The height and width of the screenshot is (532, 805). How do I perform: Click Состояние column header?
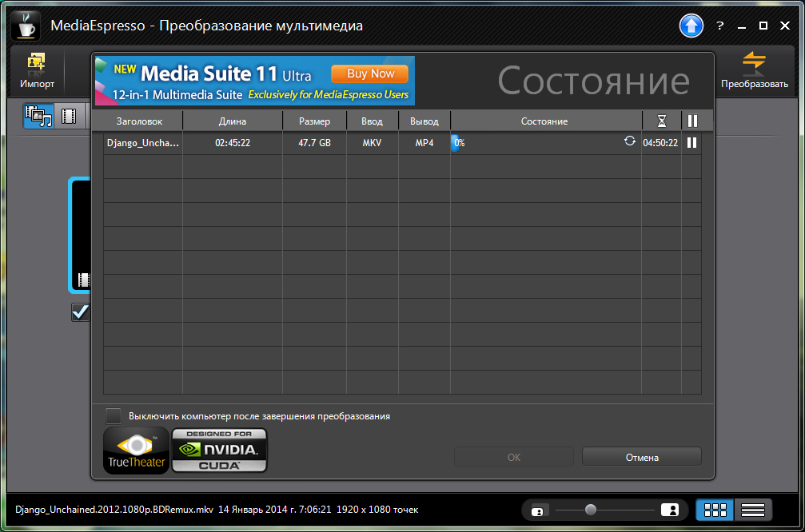pos(544,121)
